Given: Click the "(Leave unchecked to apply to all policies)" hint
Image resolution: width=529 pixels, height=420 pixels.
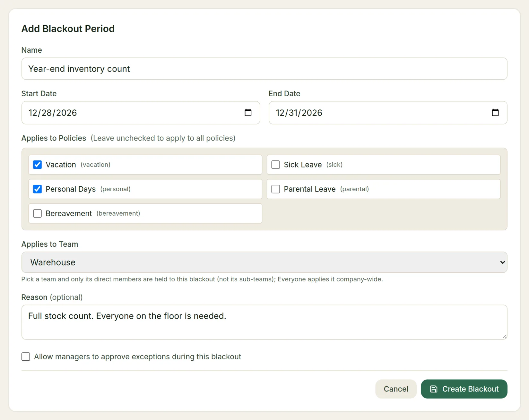Looking at the screenshot, I should (x=163, y=138).
